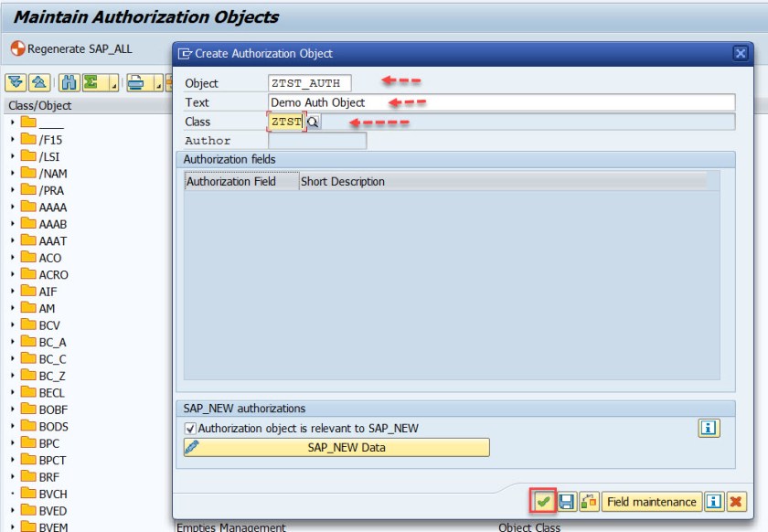Viewport: 768px width, 532px height.
Task: Click the Class/Object column header
Action: pyautogui.click(x=87, y=105)
